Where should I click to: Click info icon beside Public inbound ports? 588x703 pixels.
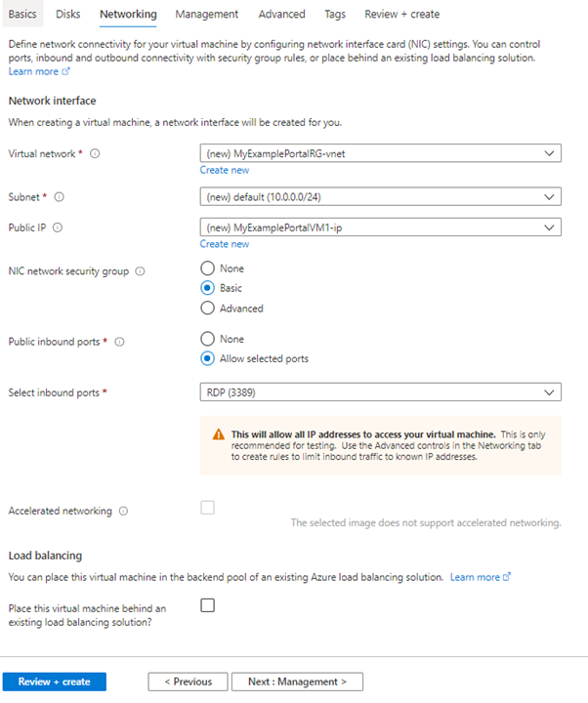coord(119,342)
